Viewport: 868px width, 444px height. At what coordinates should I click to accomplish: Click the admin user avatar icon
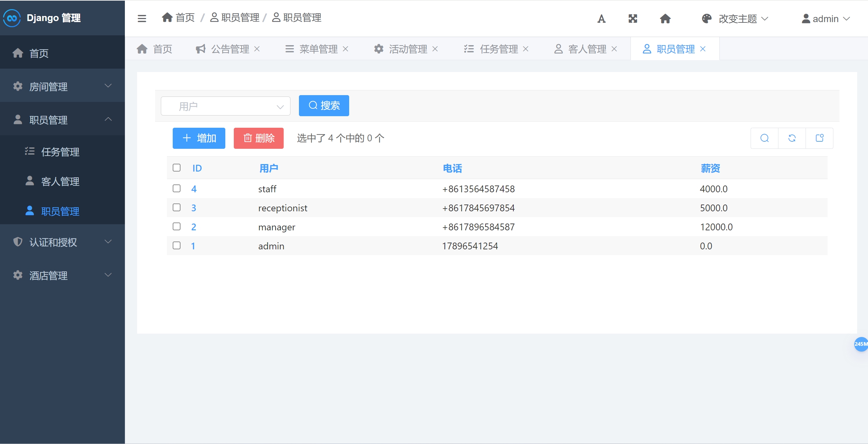click(806, 19)
